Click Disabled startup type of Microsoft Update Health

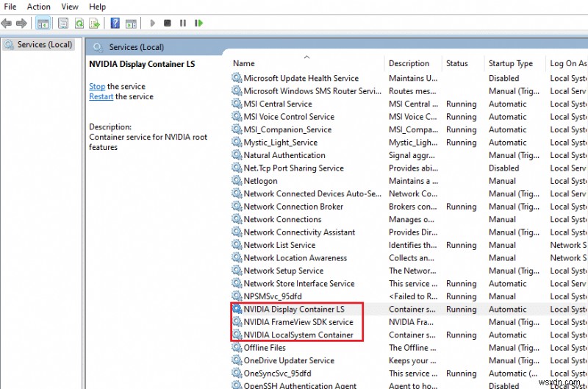coord(503,78)
